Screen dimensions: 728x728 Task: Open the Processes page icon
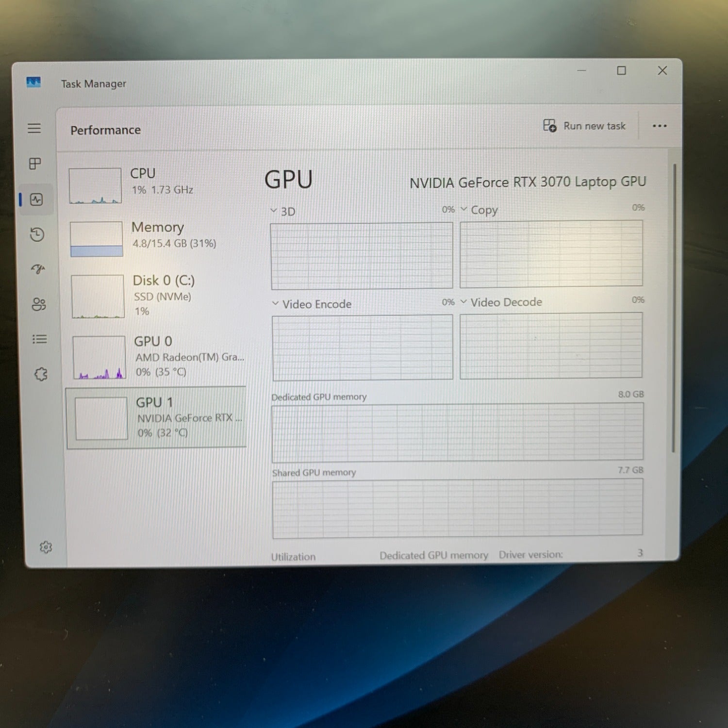pos(35,164)
